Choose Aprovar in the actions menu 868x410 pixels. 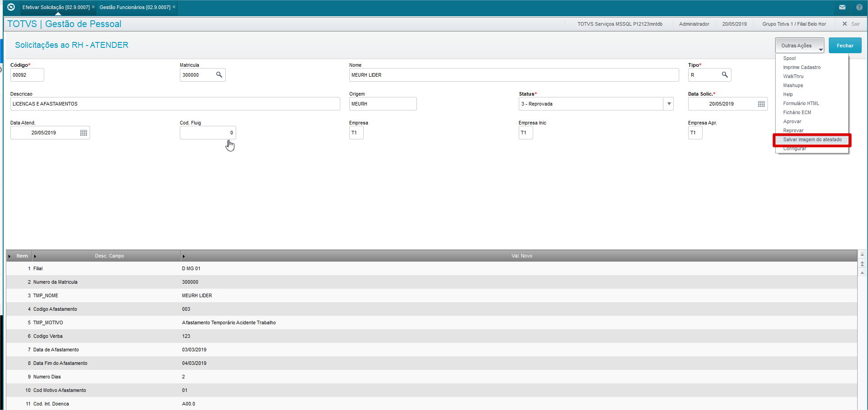792,121
